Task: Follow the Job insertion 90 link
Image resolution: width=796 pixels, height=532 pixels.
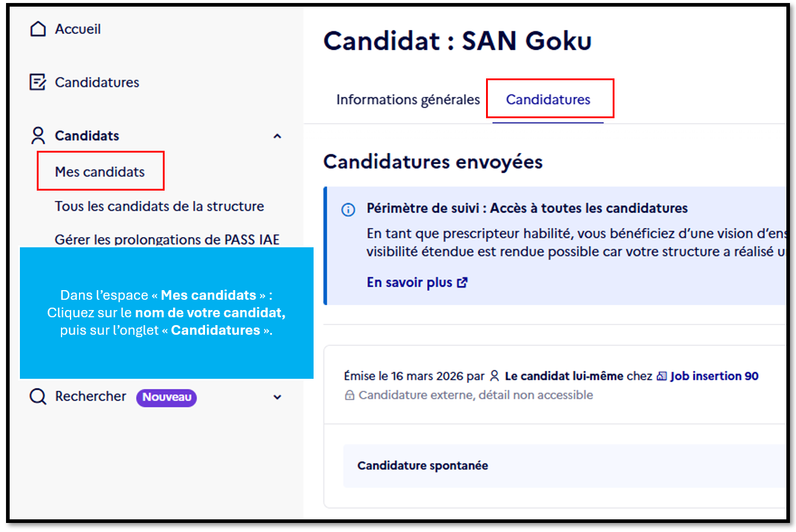Action: pyautogui.click(x=714, y=376)
